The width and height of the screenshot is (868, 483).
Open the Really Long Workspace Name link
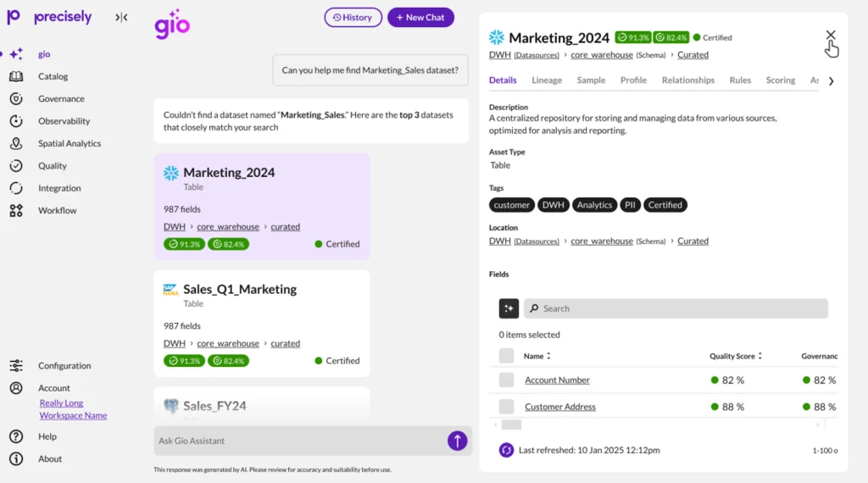coord(73,409)
